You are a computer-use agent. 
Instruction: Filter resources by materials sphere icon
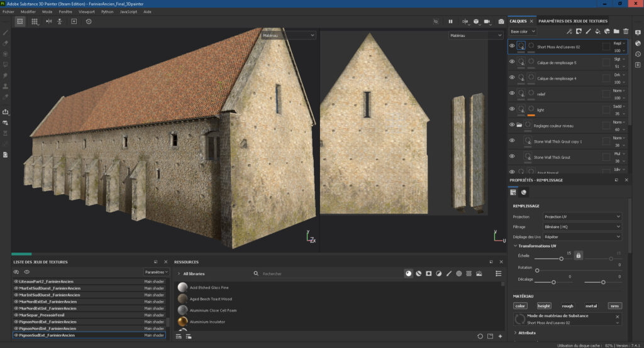(408, 273)
